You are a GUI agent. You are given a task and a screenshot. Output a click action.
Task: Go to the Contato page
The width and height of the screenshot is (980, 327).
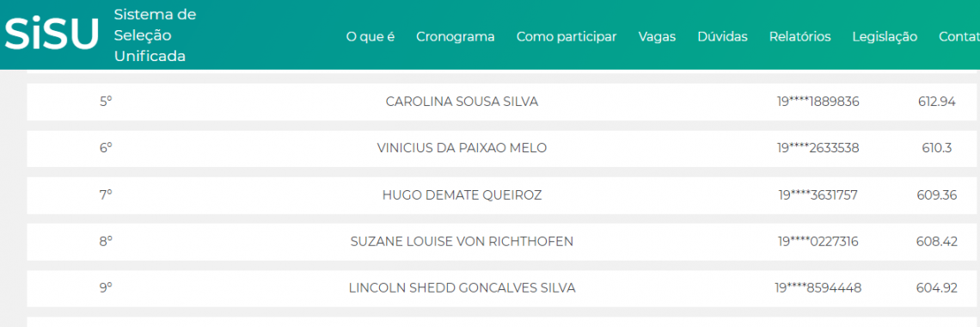click(x=959, y=37)
